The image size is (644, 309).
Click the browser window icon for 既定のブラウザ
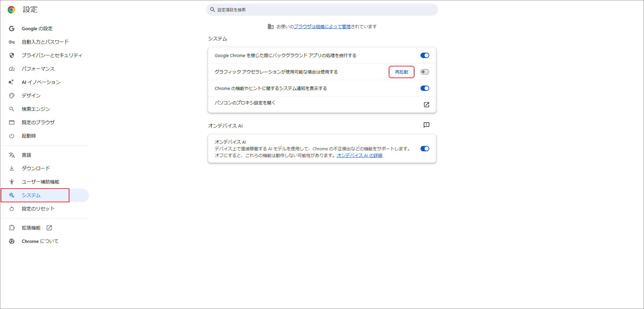point(12,122)
